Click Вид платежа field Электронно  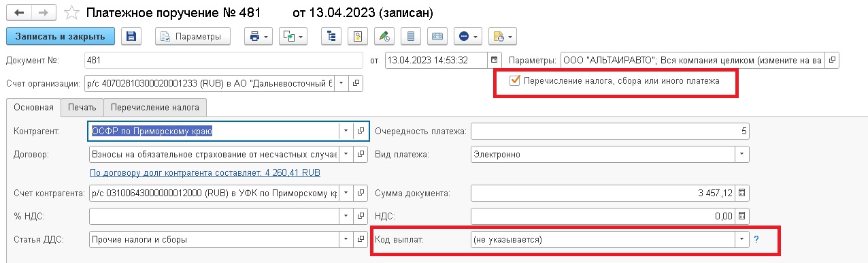[603, 154]
